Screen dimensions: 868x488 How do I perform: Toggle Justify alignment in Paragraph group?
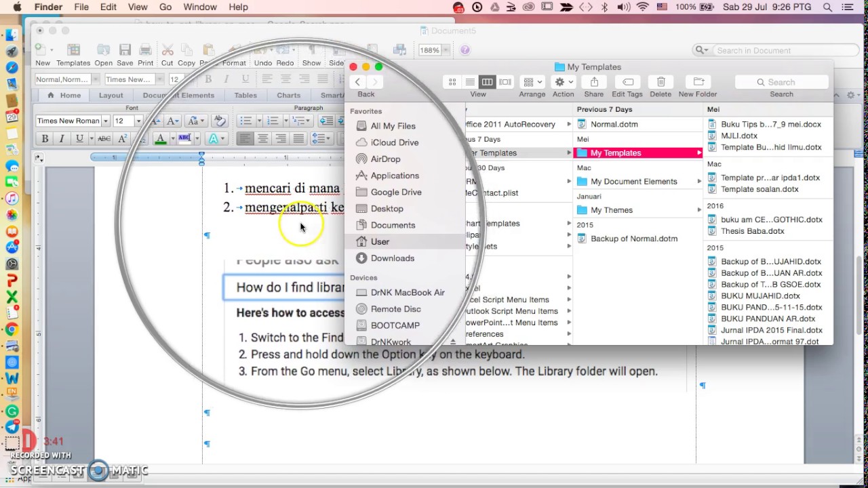[298, 138]
